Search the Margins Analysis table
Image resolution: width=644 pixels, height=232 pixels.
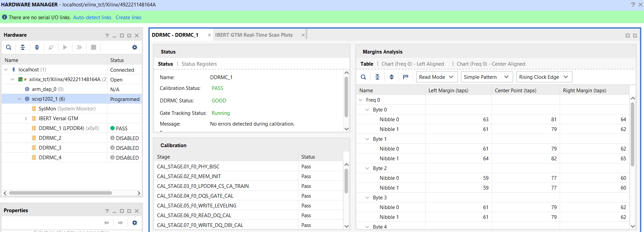[363, 77]
